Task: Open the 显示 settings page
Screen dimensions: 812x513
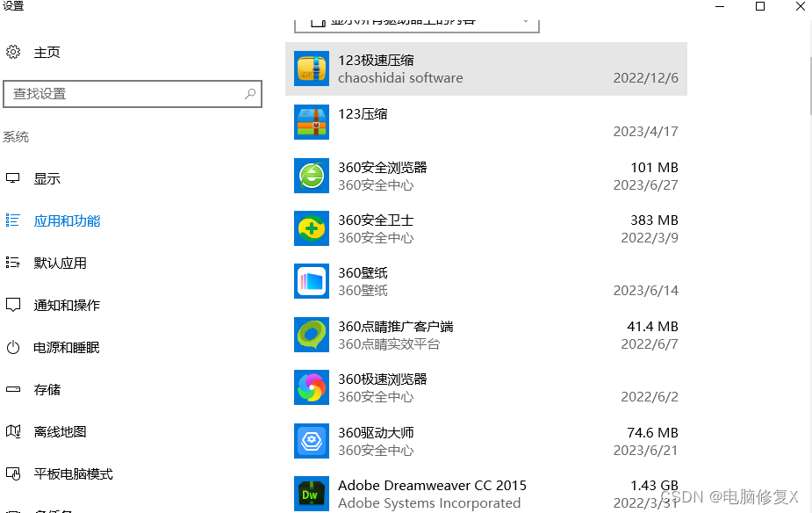Action: (x=47, y=179)
